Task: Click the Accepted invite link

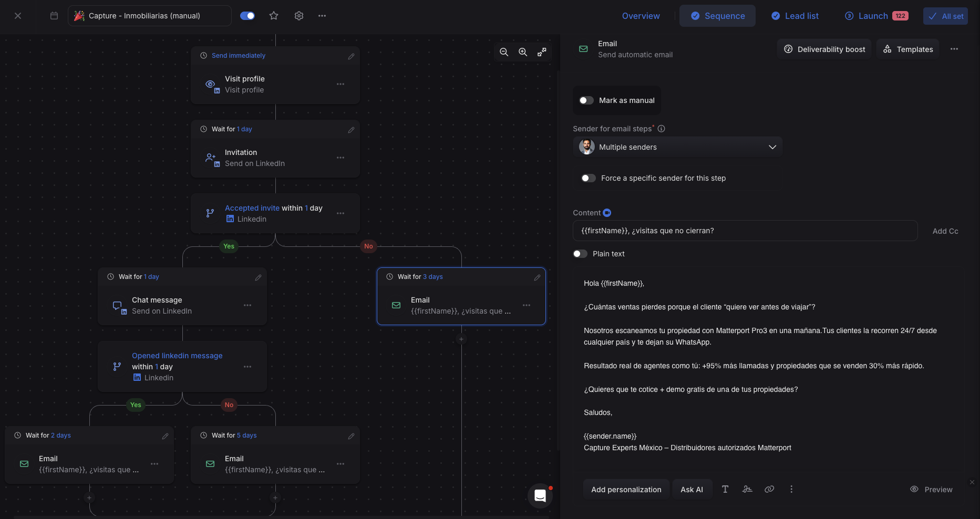Action: [x=252, y=208]
